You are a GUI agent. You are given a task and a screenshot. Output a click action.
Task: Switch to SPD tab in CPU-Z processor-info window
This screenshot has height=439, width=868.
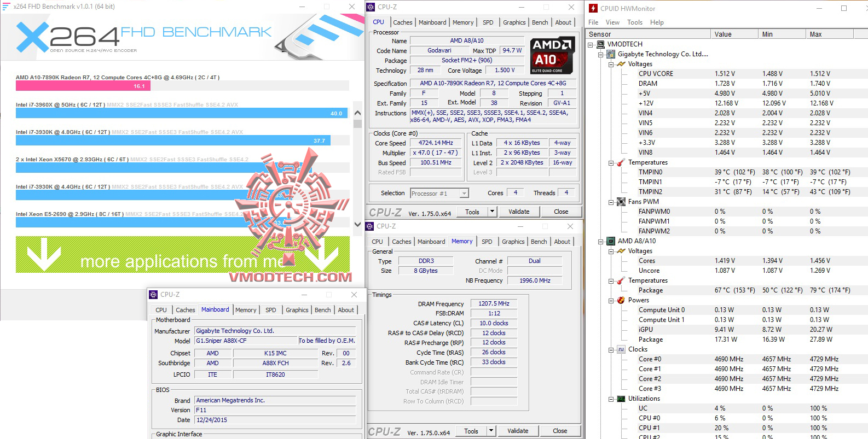tap(488, 22)
